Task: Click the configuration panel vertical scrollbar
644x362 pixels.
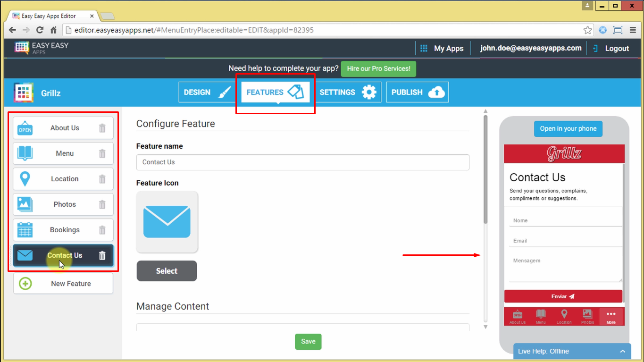Action: point(485,170)
